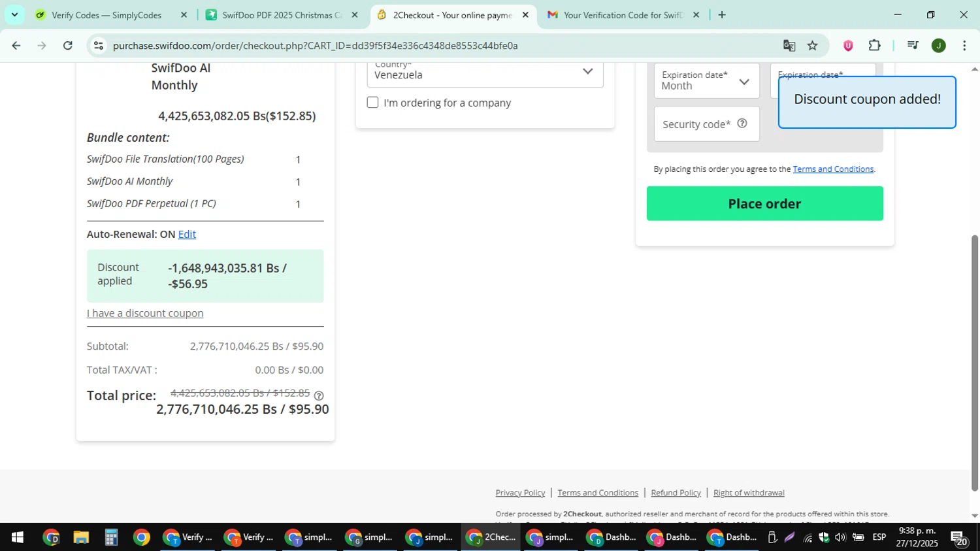The width and height of the screenshot is (980, 551).
Task: Open the purple shield extension icon
Action: pyautogui.click(x=848, y=46)
